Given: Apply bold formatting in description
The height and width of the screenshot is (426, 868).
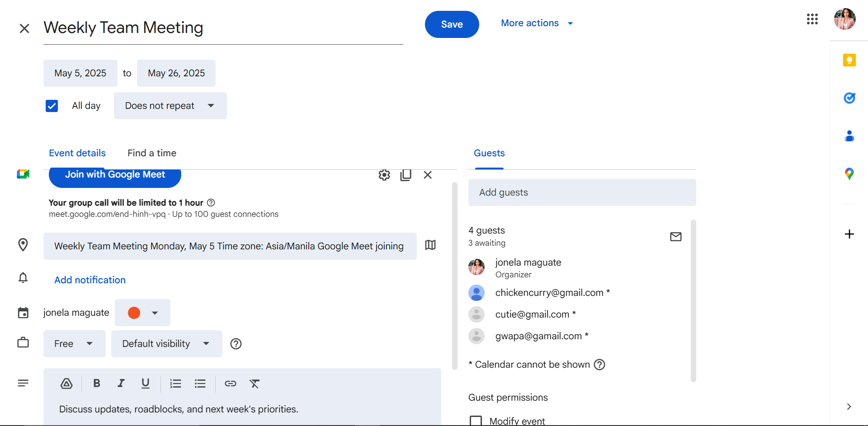Looking at the screenshot, I should pyautogui.click(x=96, y=384).
